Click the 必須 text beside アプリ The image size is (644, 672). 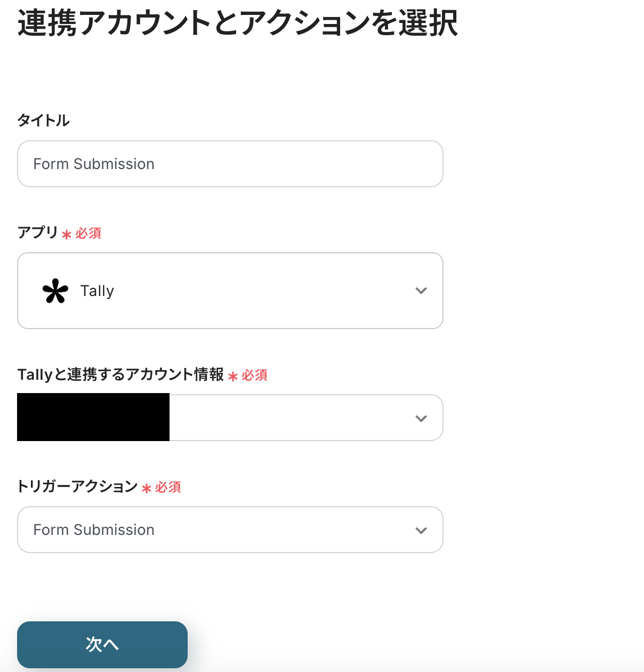click(x=88, y=234)
